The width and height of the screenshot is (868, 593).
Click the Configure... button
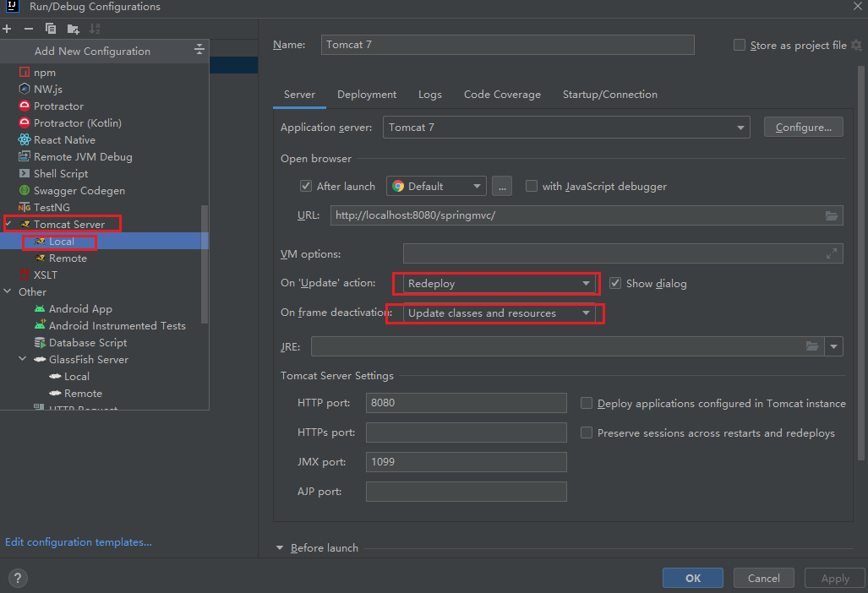point(803,128)
